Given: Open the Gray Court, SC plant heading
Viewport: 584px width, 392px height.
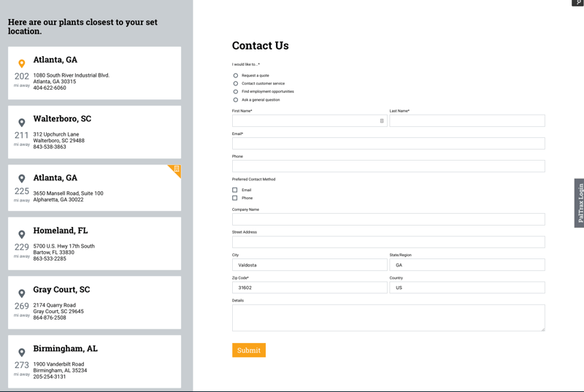Looking at the screenshot, I should 61,290.
